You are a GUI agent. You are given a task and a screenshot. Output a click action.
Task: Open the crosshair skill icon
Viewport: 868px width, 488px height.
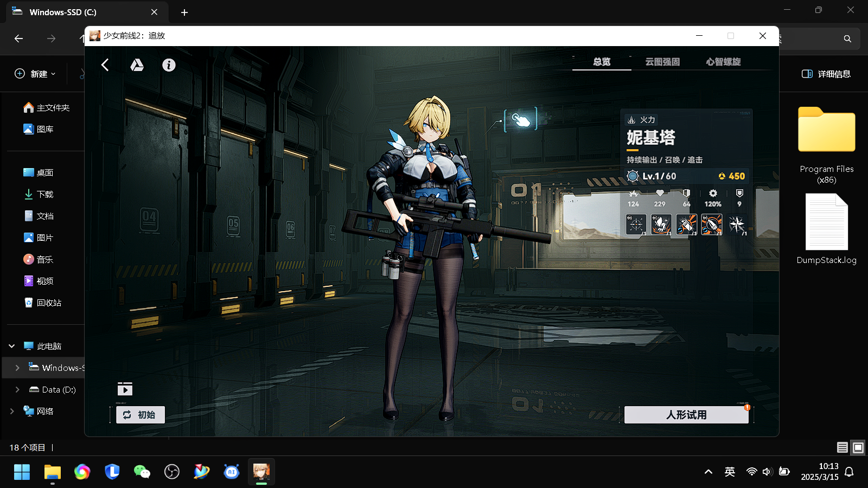point(636,224)
